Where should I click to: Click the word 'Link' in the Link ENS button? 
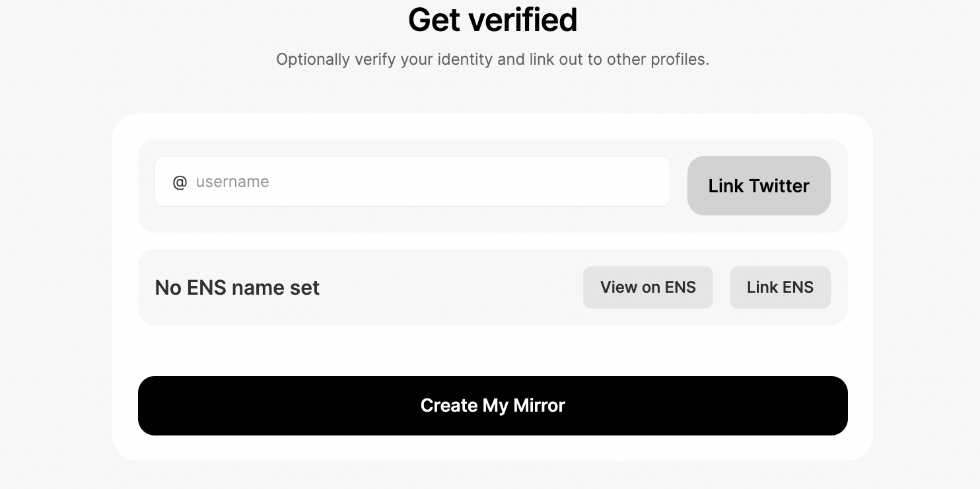[x=761, y=287]
